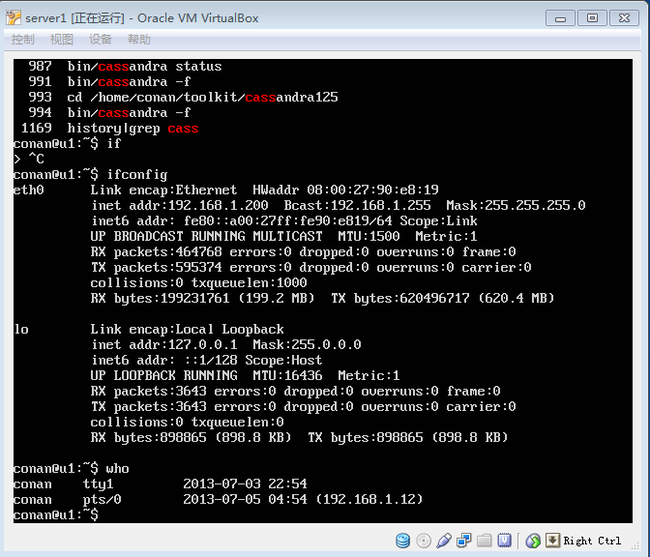Click the 'TX packets:595374' text

(x=156, y=267)
